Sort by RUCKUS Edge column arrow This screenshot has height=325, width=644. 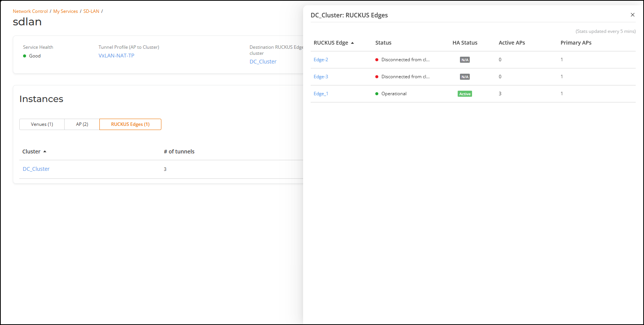(x=352, y=43)
